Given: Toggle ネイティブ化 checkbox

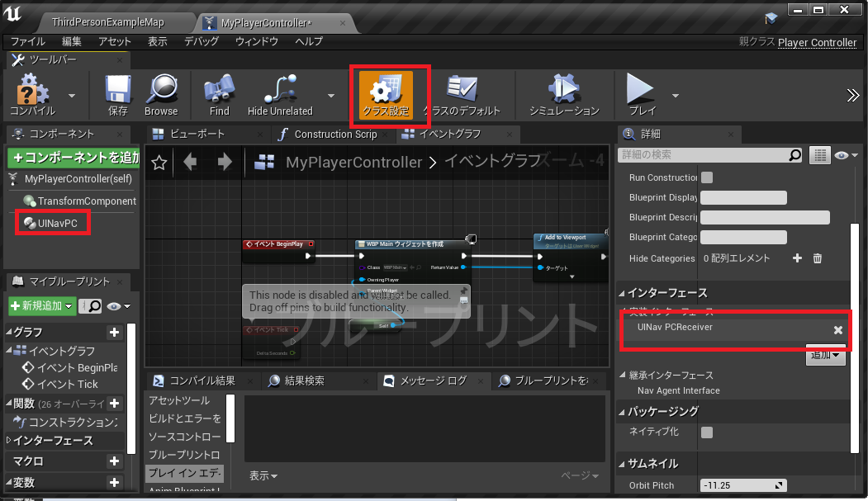Looking at the screenshot, I should [707, 432].
